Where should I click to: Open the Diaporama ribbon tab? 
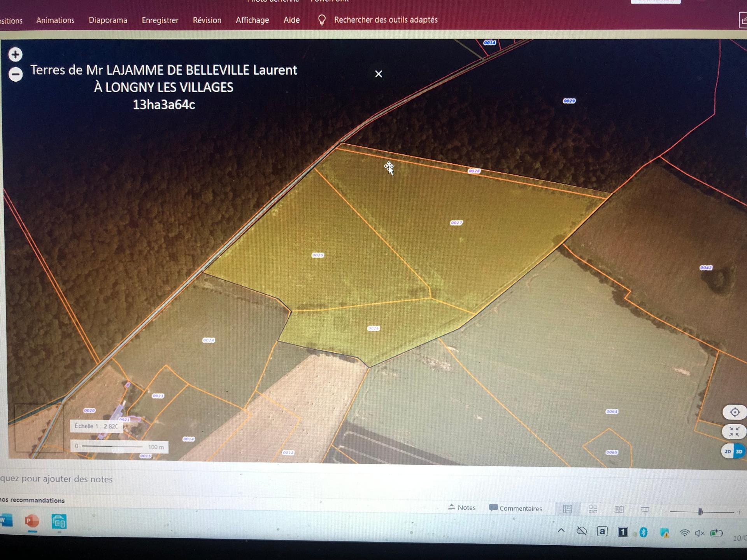pyautogui.click(x=108, y=20)
